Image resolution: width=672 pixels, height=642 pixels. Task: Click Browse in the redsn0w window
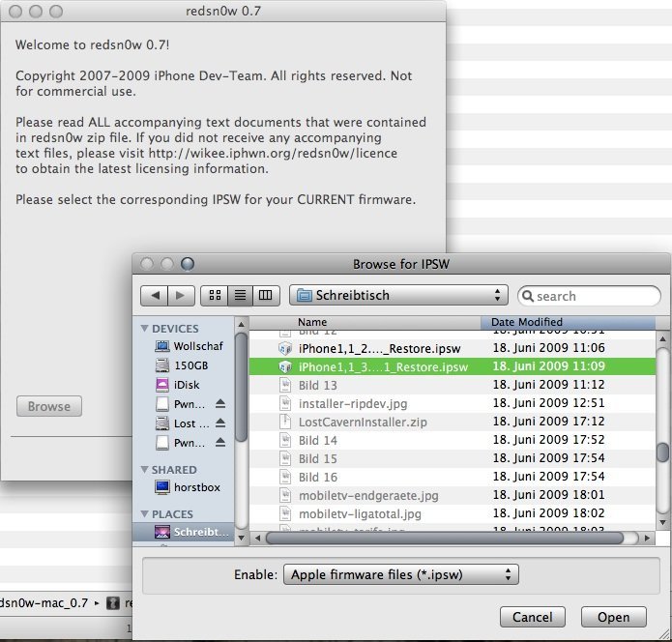[49, 406]
